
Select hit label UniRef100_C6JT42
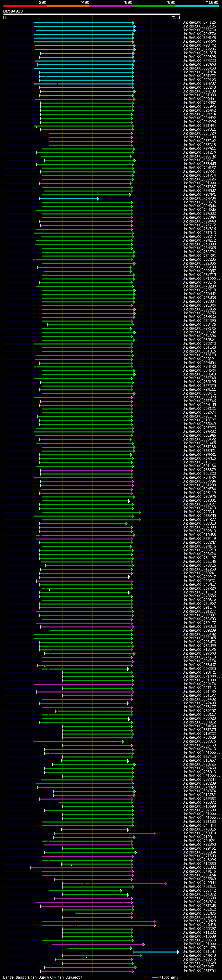pos(199,891)
